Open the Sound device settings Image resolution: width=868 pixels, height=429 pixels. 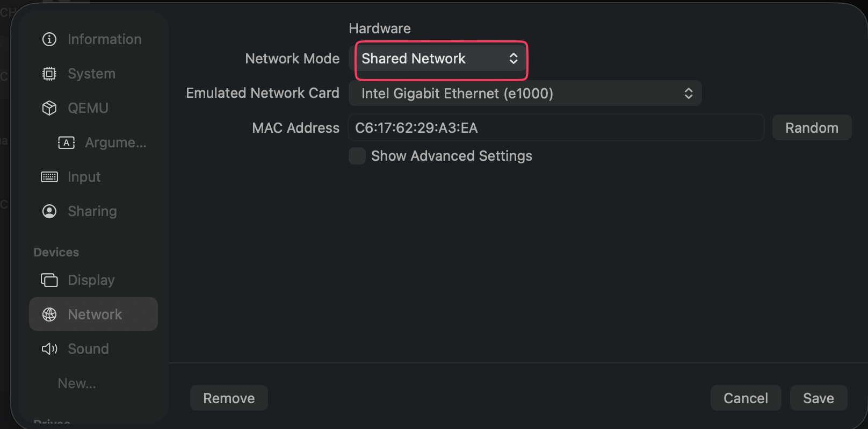click(88, 348)
